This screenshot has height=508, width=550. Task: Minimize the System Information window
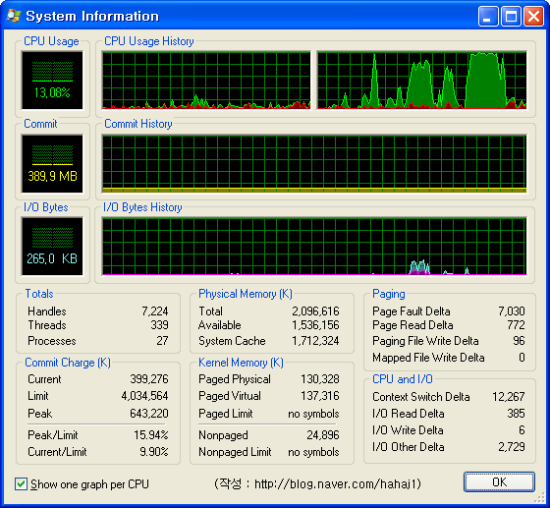(x=488, y=16)
